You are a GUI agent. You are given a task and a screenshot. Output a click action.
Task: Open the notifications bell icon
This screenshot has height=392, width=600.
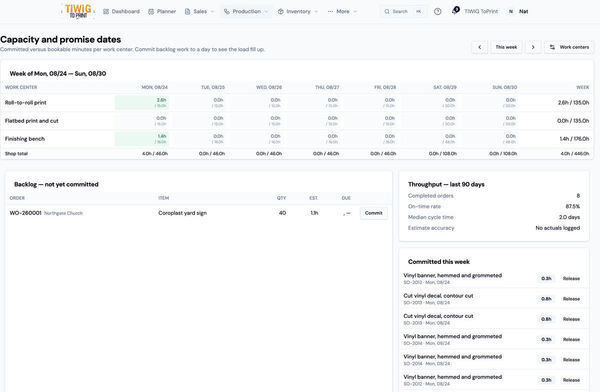pyautogui.click(x=455, y=11)
